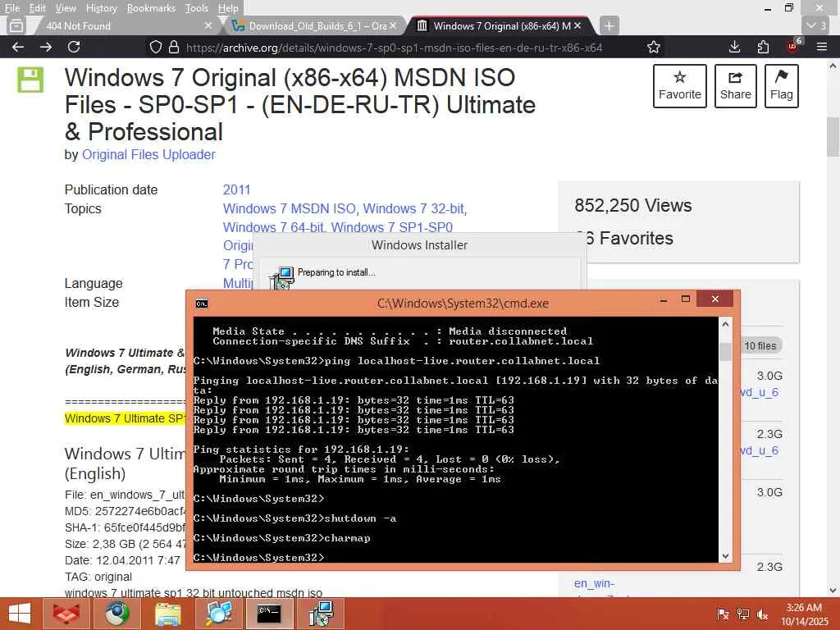This screenshot has width=840, height=630.
Task: Open the Windows 7 32-bit topic link
Action: [413, 208]
